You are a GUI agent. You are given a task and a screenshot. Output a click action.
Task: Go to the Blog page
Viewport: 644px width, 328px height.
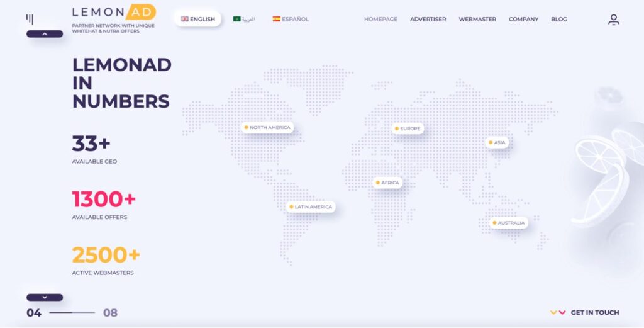(x=558, y=20)
